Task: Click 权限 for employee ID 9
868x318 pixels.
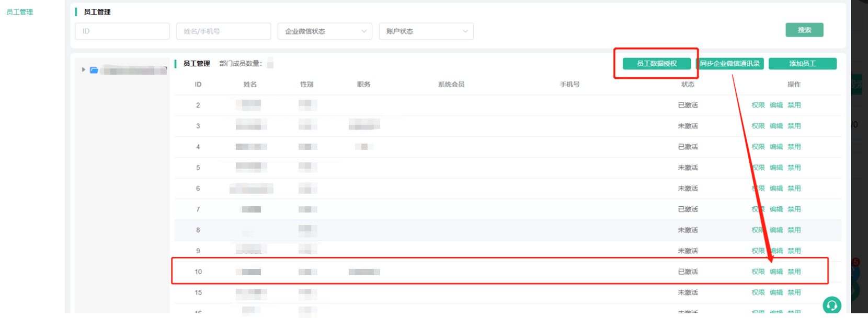Action: [758, 251]
